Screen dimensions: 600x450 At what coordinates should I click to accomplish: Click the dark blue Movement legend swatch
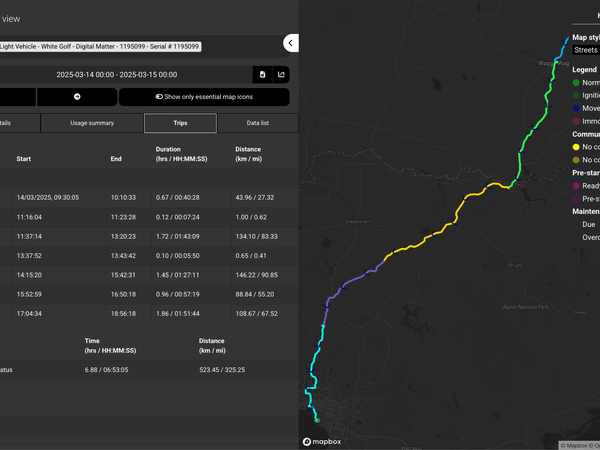click(x=576, y=108)
